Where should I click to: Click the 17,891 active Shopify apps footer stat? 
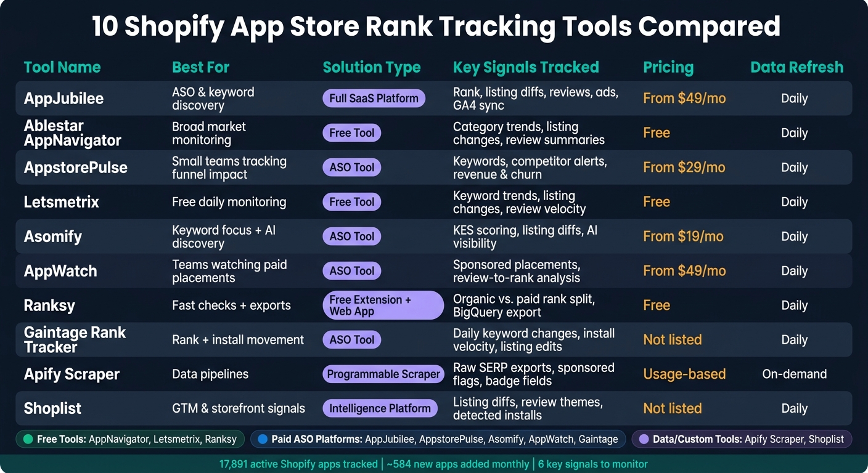click(298, 464)
